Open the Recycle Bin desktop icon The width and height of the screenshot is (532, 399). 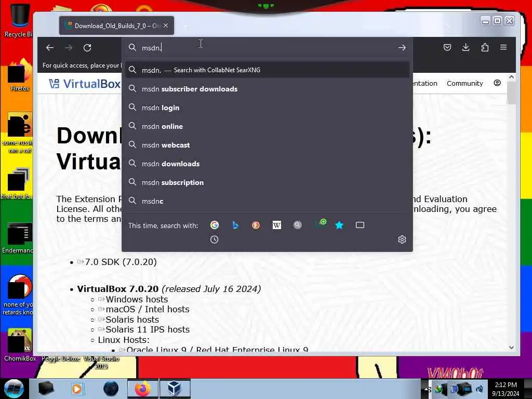(x=19, y=19)
